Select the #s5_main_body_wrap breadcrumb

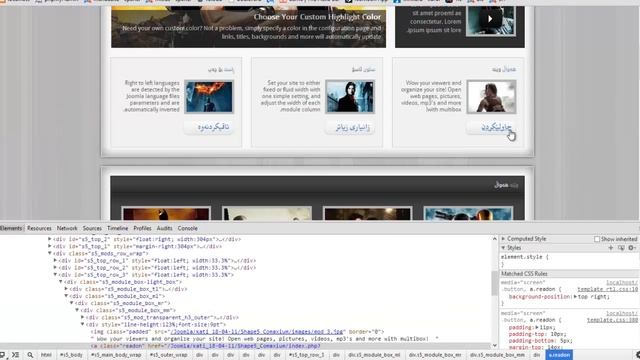click(x=116, y=355)
